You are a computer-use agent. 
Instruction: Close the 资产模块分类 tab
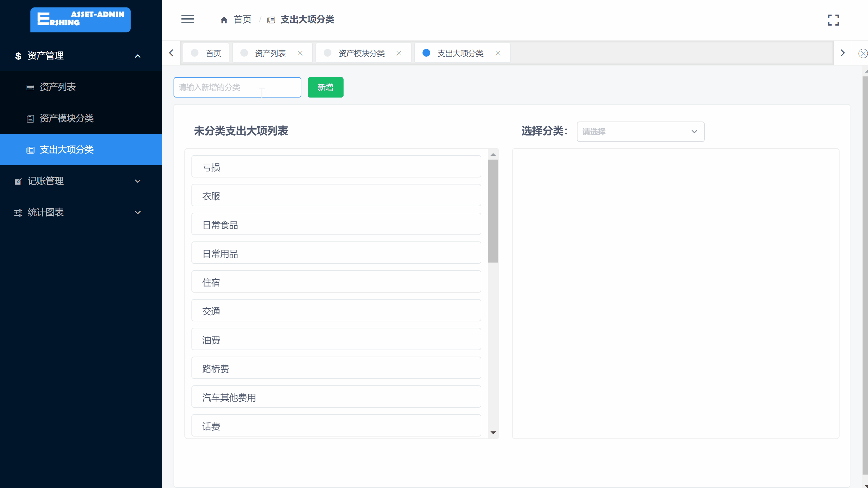pyautogui.click(x=399, y=53)
